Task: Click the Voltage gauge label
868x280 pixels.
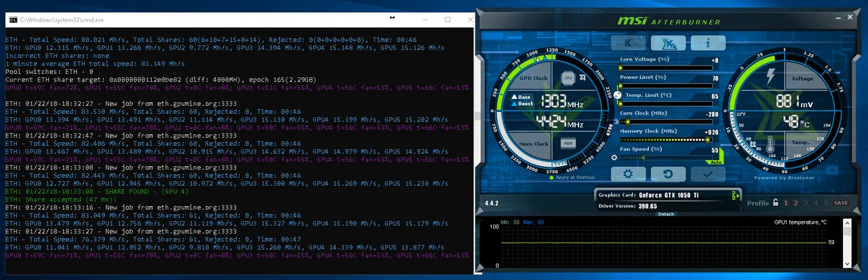Action: [x=802, y=79]
